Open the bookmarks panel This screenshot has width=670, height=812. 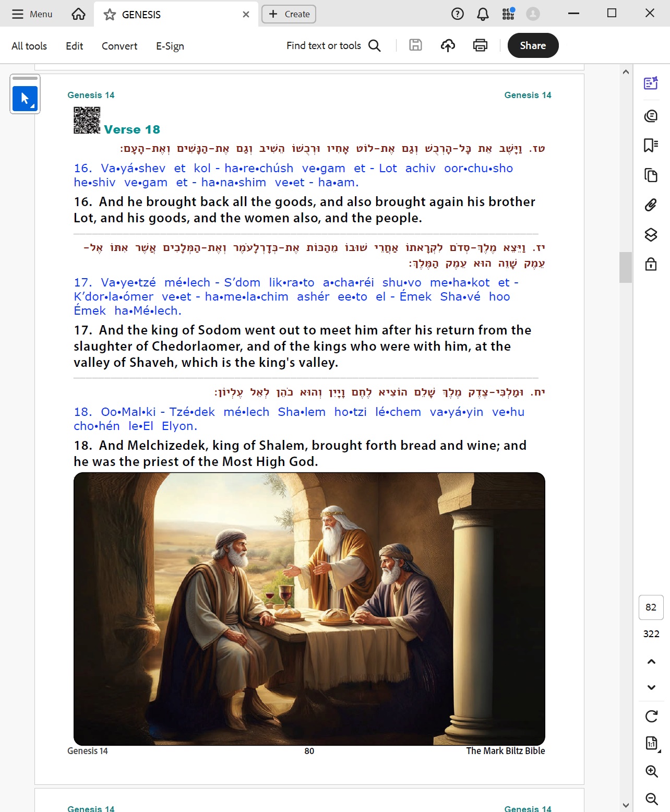click(x=651, y=145)
